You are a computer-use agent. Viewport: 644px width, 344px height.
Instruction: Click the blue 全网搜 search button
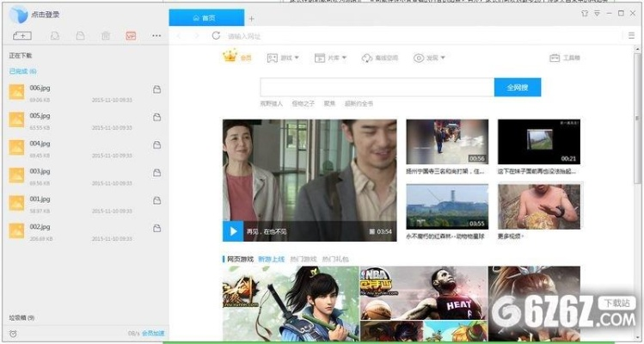tap(517, 87)
